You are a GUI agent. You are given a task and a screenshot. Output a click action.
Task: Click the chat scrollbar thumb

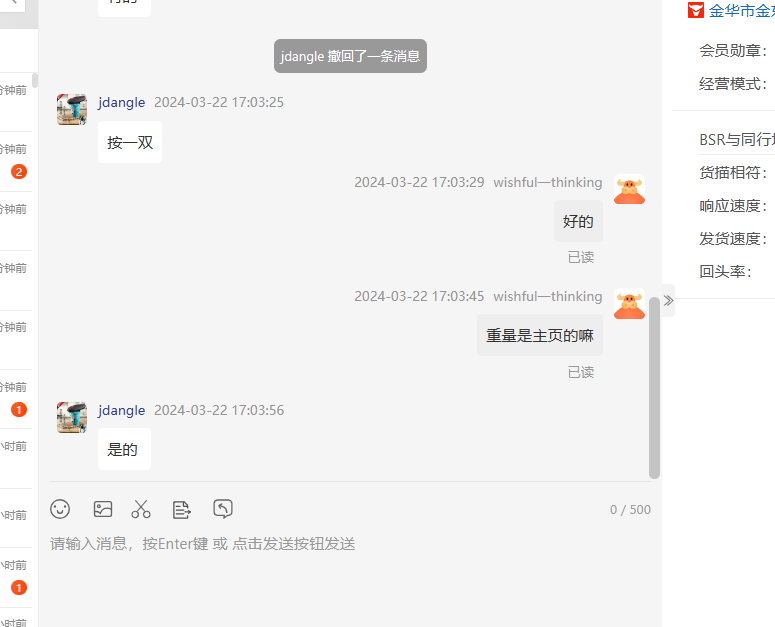[654, 388]
